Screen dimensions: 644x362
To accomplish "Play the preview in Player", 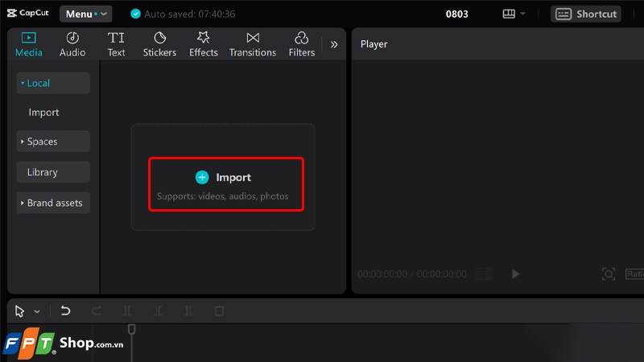I will pyautogui.click(x=515, y=274).
